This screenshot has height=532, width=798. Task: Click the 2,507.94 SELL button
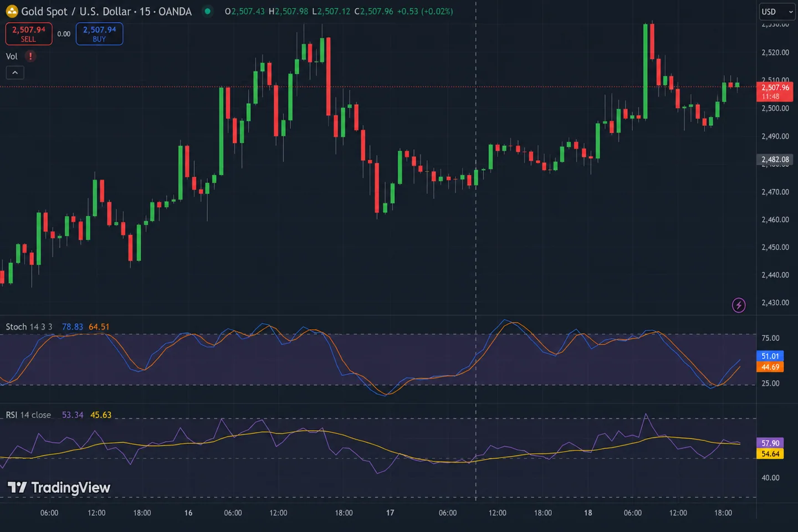(29, 34)
